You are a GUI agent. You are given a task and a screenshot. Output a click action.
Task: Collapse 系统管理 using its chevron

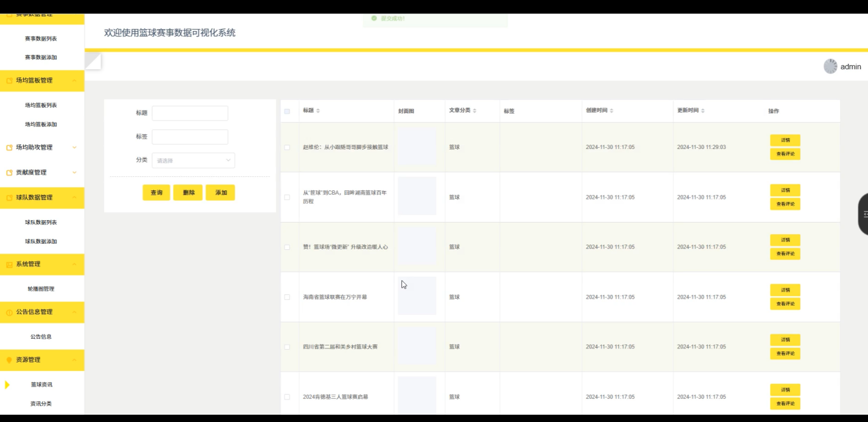pos(74,265)
